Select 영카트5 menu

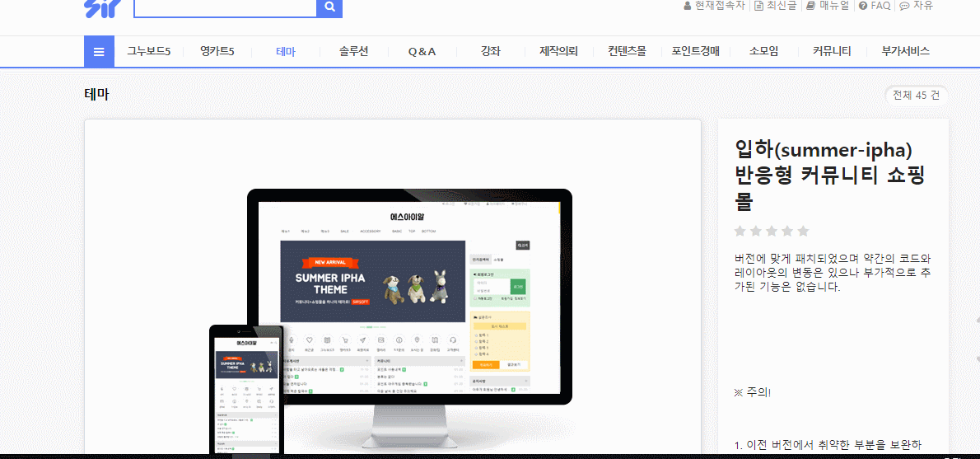coord(217,51)
